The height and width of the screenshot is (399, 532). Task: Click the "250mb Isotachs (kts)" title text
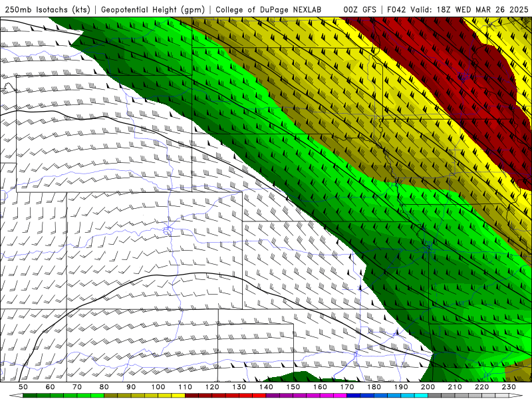(x=47, y=10)
